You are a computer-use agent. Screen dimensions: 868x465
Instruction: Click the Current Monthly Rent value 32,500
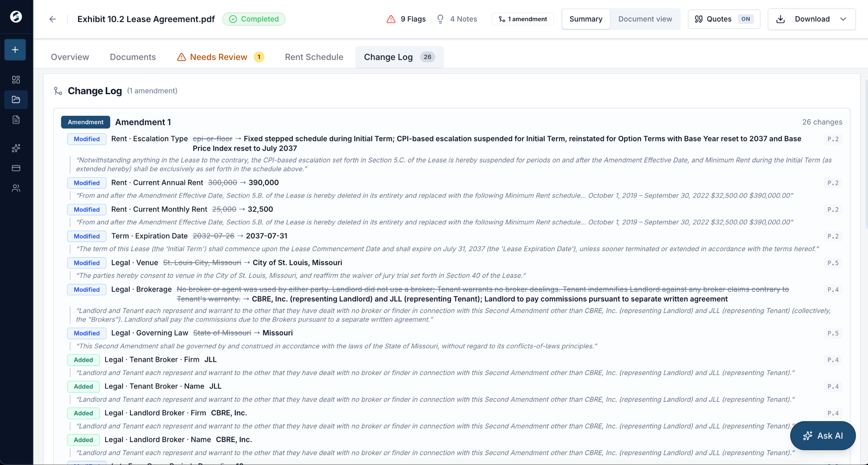260,209
